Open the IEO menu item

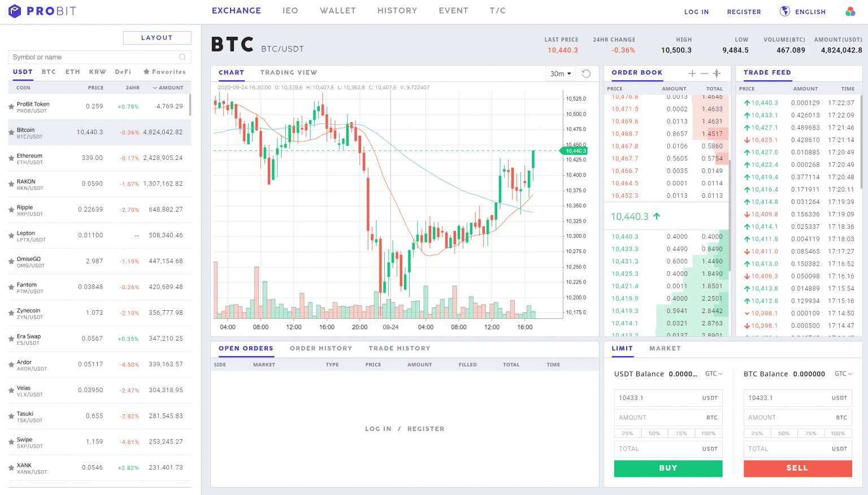(290, 11)
